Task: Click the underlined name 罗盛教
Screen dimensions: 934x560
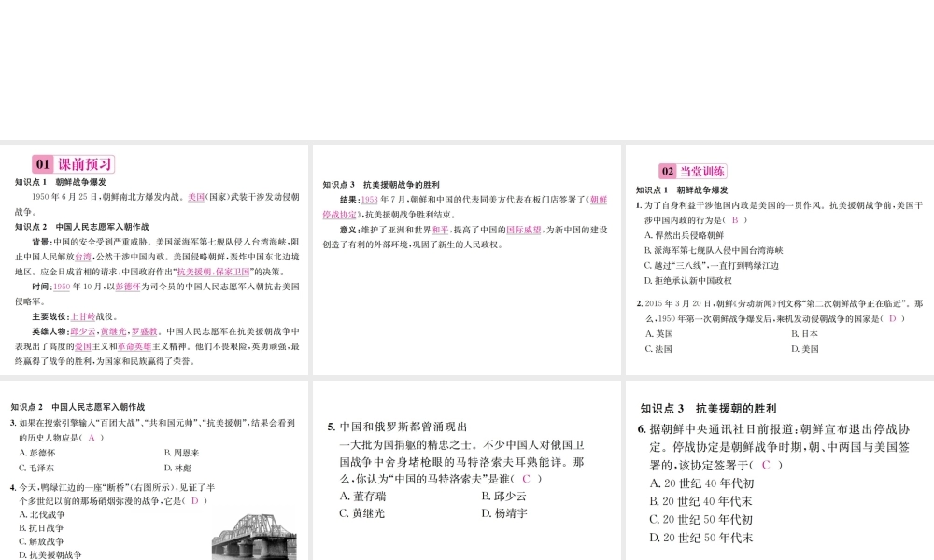Action: [145, 332]
